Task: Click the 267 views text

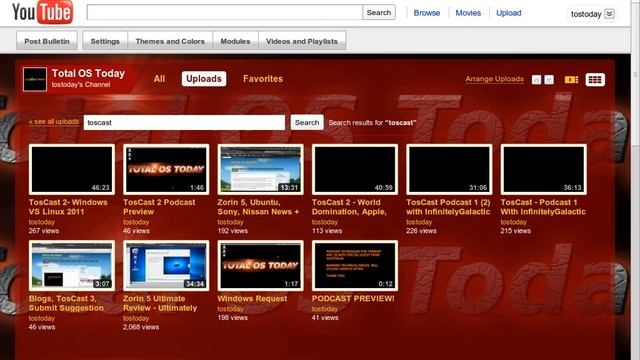Action: tap(44, 231)
